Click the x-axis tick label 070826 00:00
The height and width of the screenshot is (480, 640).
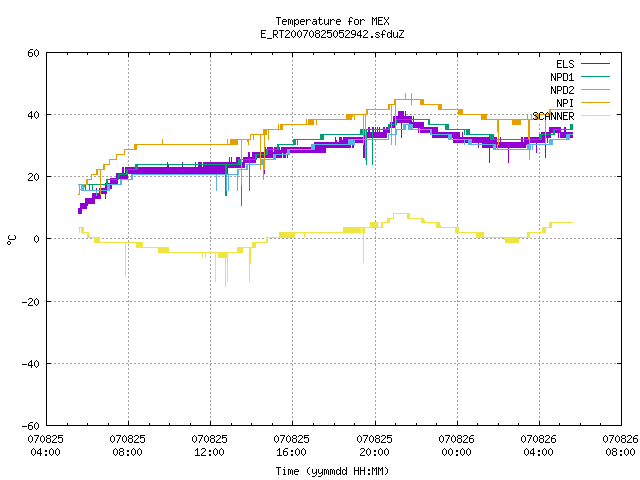(x=457, y=446)
